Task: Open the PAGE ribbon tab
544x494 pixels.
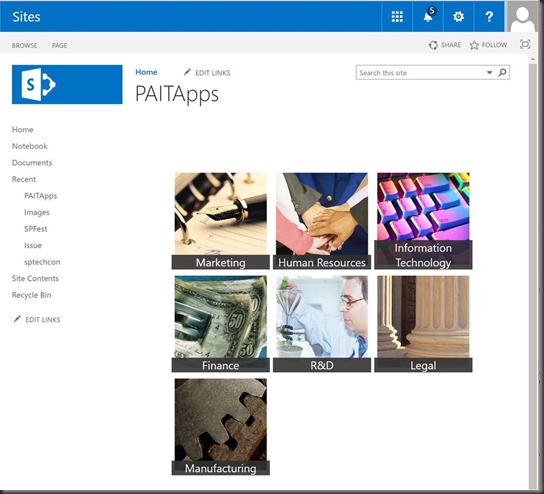Action: pyautogui.click(x=59, y=45)
